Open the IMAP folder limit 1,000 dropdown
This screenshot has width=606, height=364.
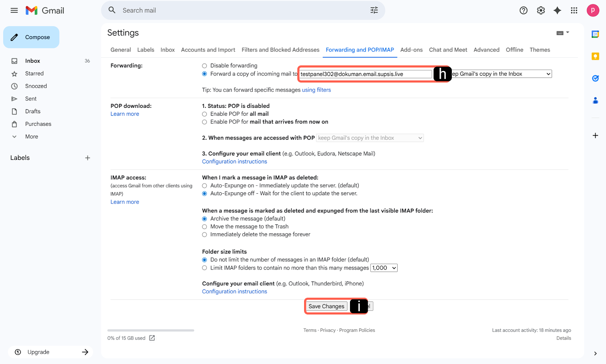point(384,268)
